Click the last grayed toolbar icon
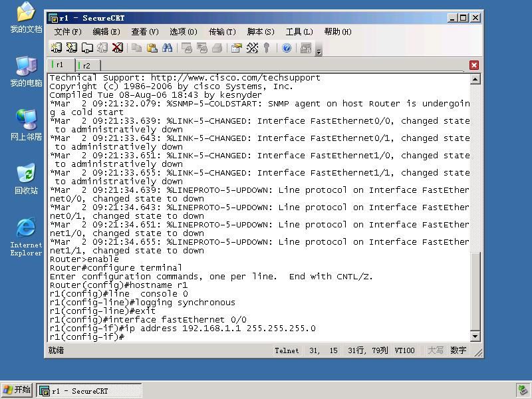Image resolution: width=532 pixels, height=399 pixels. click(x=306, y=48)
